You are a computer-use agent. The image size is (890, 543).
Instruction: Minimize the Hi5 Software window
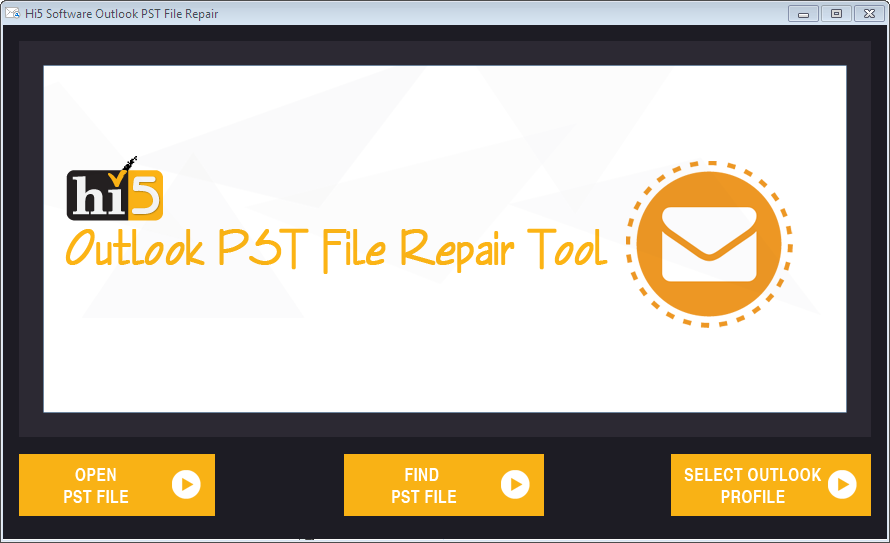pos(803,14)
